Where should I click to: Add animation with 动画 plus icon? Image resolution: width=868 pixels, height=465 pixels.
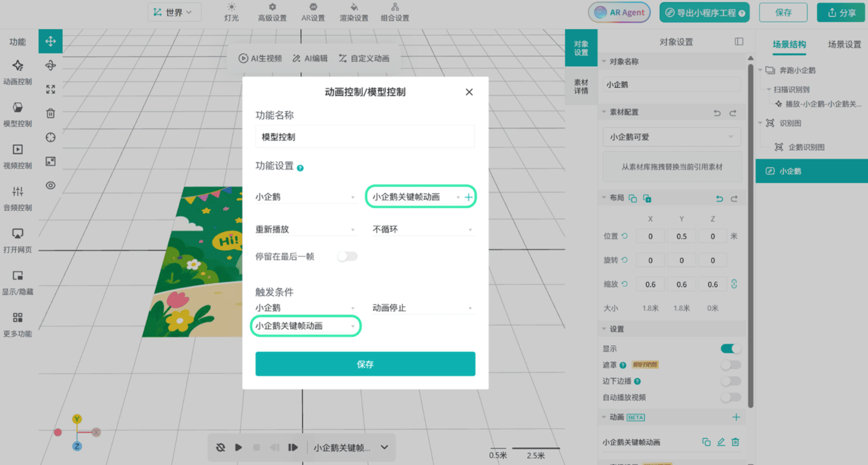[736, 417]
